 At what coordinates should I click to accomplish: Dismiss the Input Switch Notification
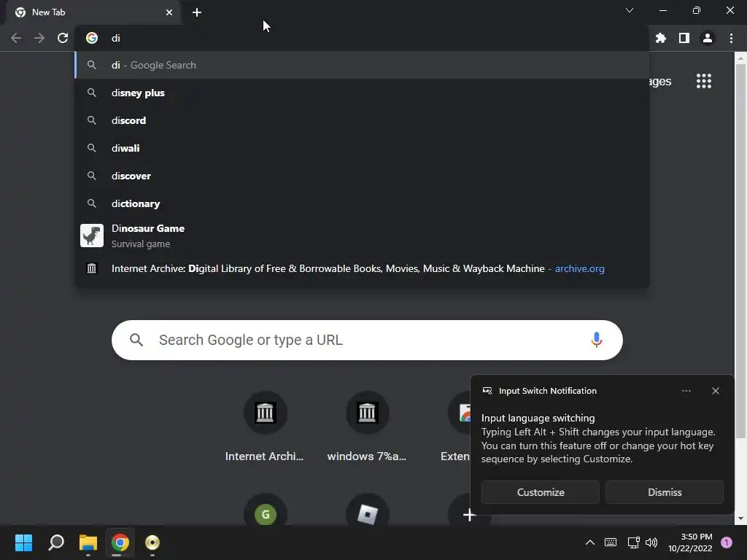point(664,492)
